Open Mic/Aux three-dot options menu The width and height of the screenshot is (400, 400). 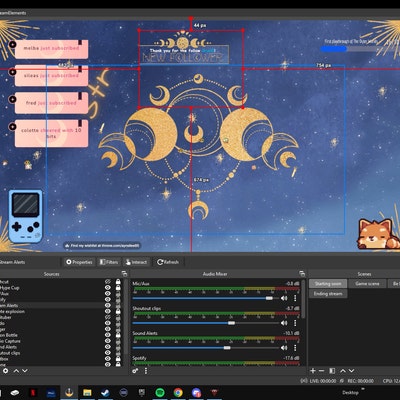pos(295,298)
